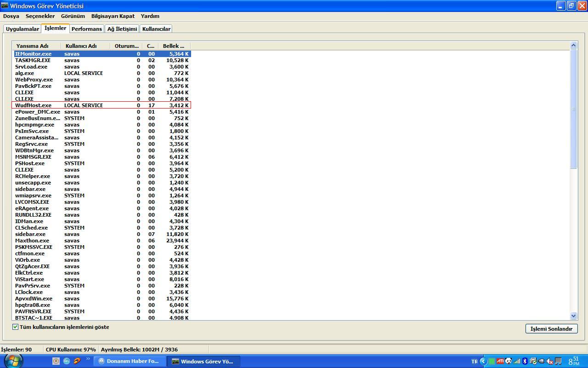
Task: Select the alg.exe process
Action: [102, 73]
